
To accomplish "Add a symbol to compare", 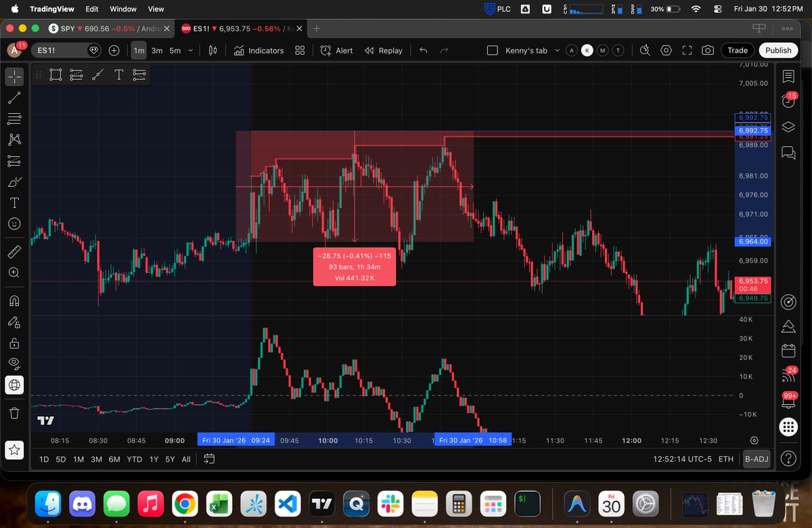I will 114,50.
